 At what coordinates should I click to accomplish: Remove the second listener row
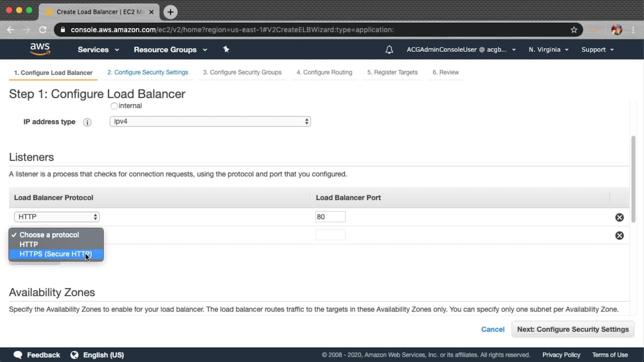[x=619, y=235]
